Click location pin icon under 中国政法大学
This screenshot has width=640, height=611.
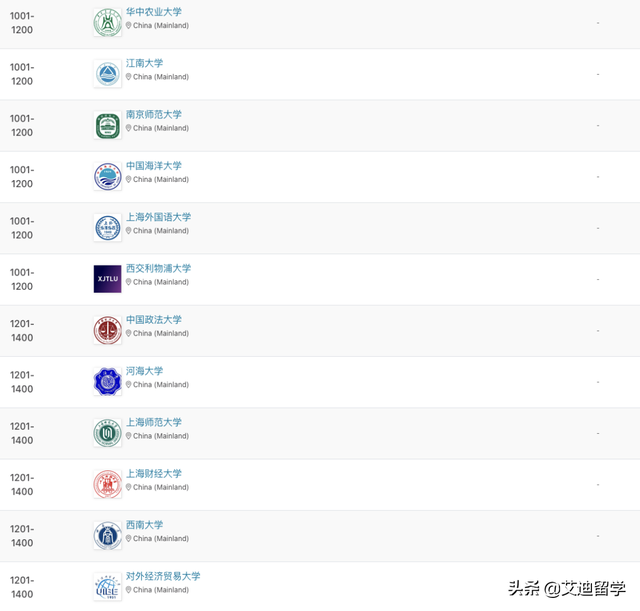(x=129, y=333)
